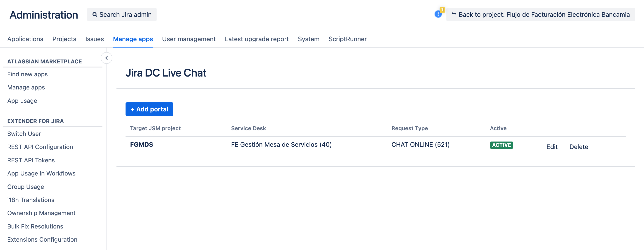Click the ACTIVE status badge
This screenshot has height=250, width=644.
pos(501,145)
